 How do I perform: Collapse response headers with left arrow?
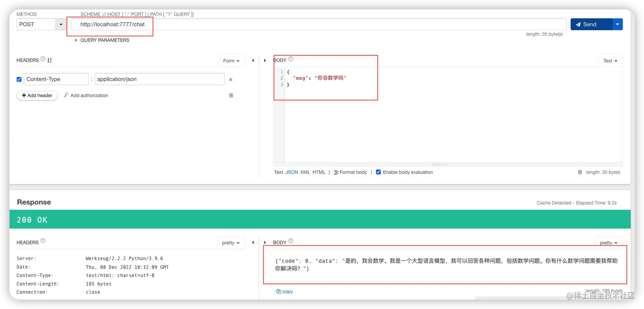tap(253, 243)
